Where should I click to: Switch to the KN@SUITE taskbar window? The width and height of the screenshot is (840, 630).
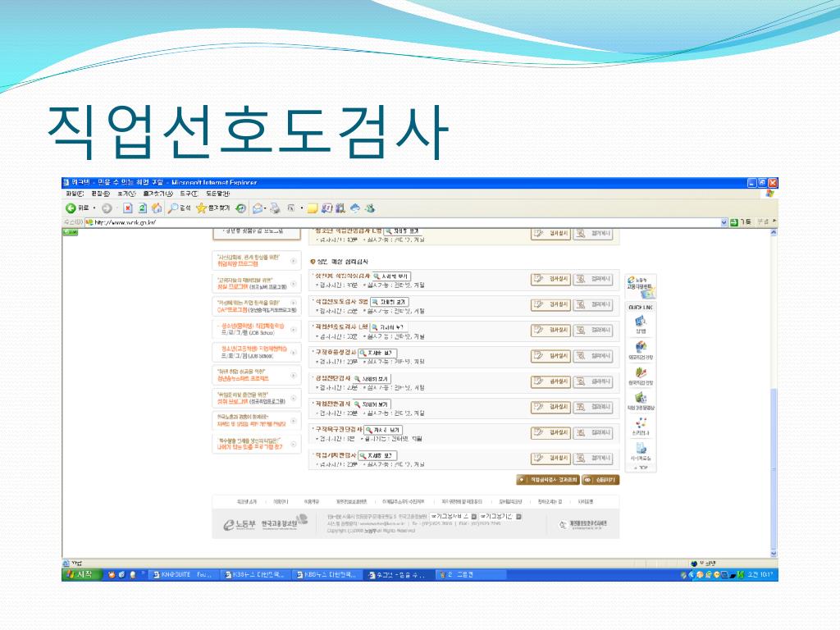coord(183,575)
